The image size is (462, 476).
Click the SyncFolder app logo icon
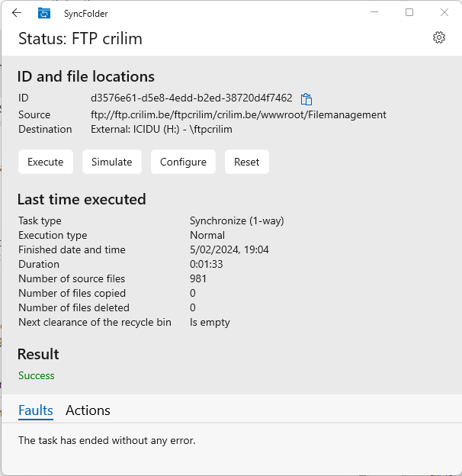[x=44, y=13]
